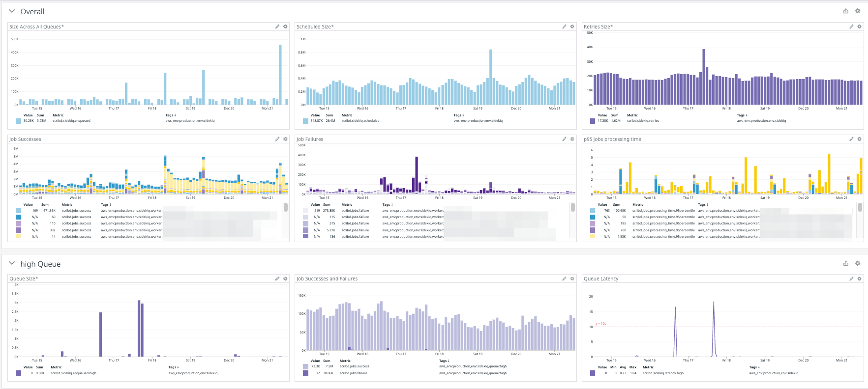
Task: Edit the Queue Size widget
Action: click(x=277, y=278)
